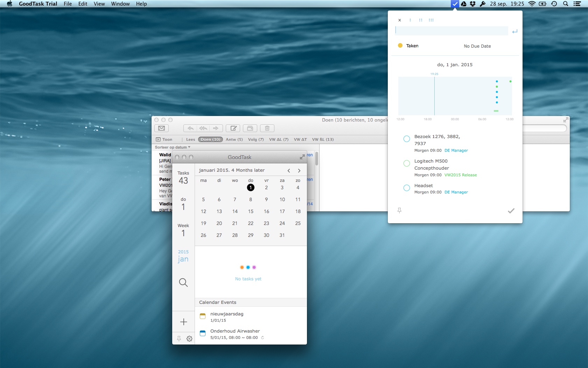This screenshot has width=588, height=368.
Task: Pin the GoodTask window
Action: coord(179,339)
